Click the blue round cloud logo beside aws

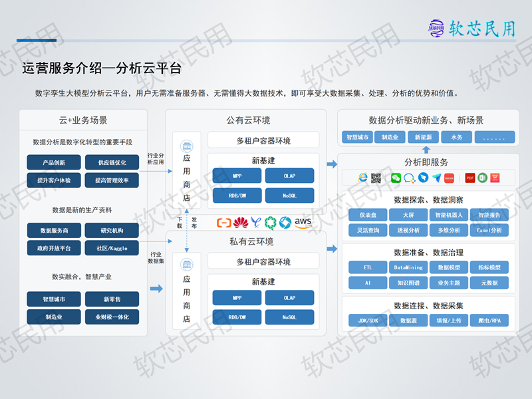click(285, 223)
